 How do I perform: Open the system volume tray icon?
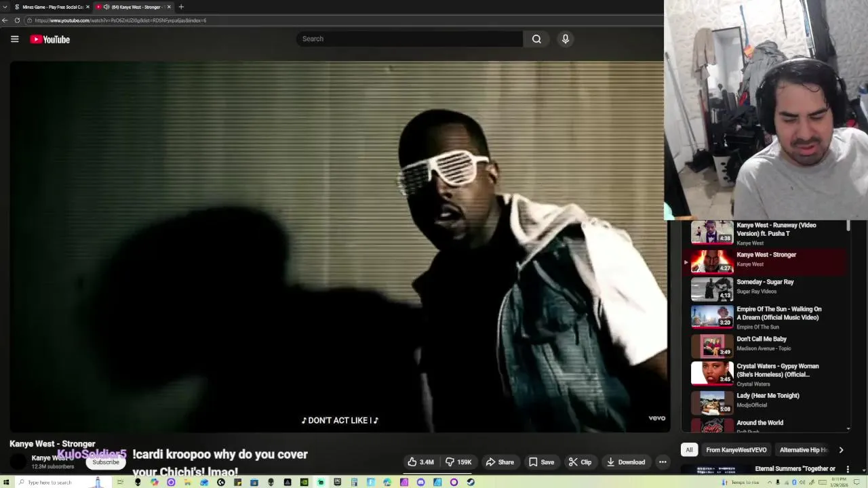(x=802, y=483)
